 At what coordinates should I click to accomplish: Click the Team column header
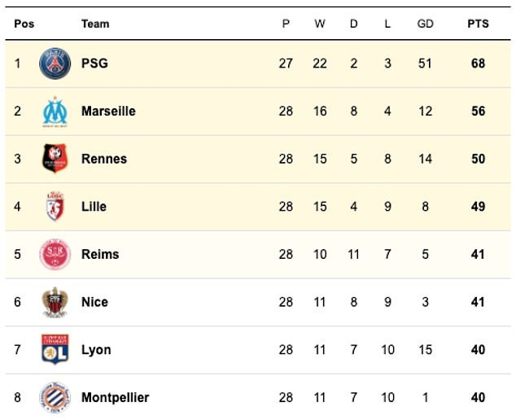coord(95,24)
